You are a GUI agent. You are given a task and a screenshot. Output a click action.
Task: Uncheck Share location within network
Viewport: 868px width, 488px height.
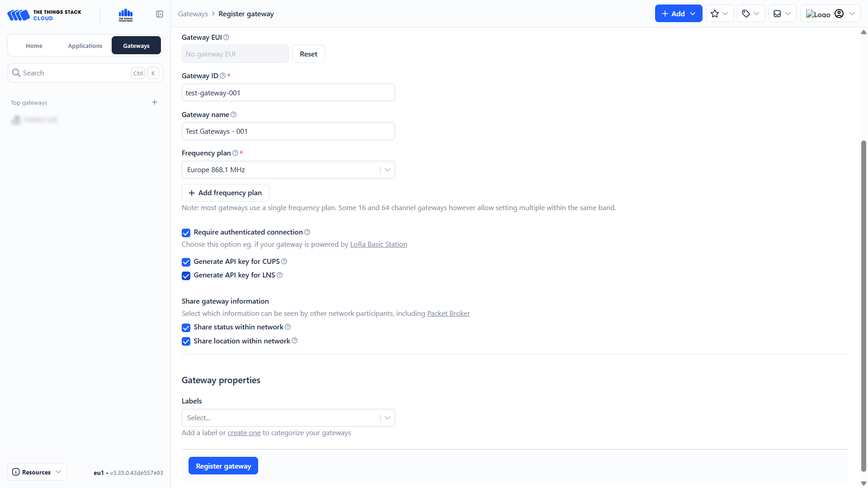186,342
